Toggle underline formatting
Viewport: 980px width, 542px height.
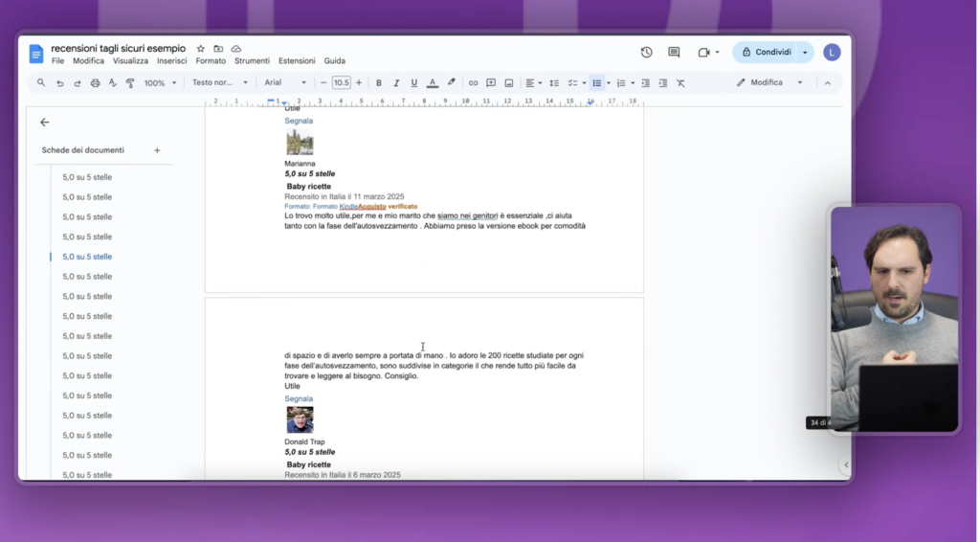(413, 83)
